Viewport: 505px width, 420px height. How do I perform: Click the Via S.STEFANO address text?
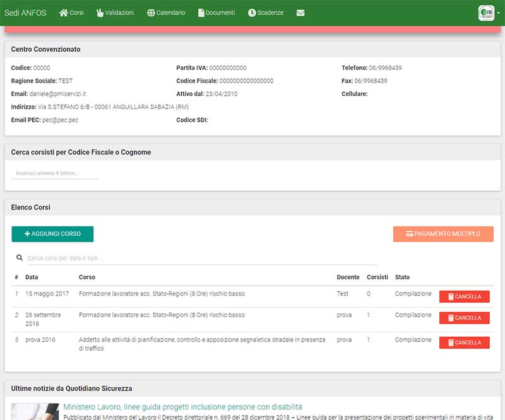(114, 107)
